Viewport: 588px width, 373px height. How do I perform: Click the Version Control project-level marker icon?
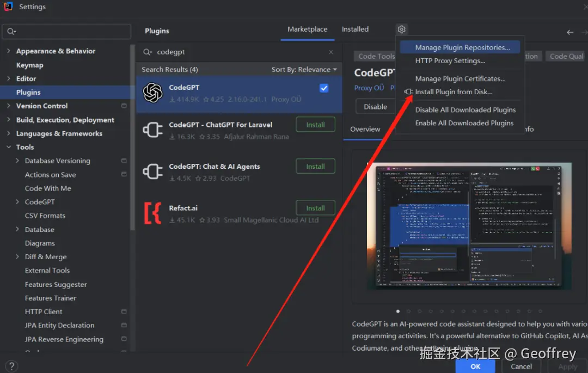click(124, 106)
